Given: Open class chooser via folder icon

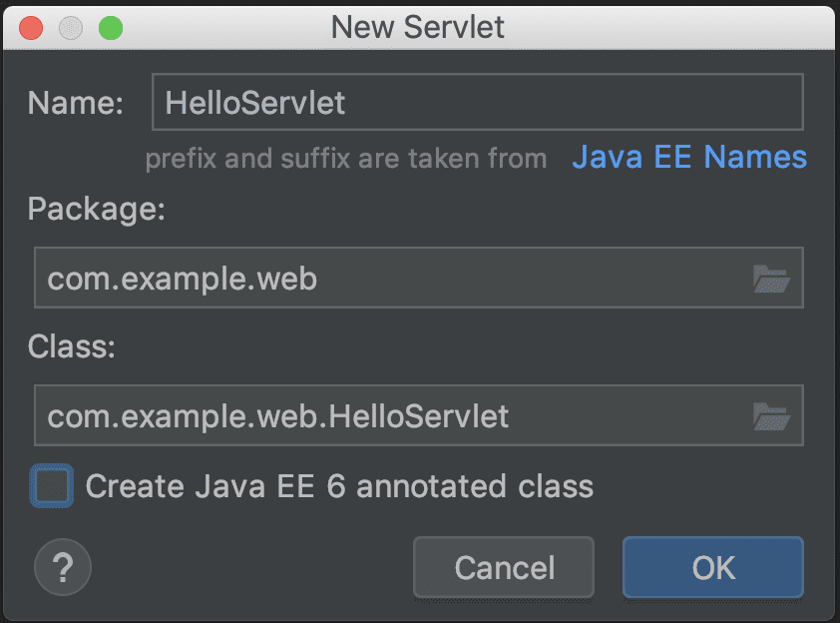Looking at the screenshot, I should pos(771,416).
